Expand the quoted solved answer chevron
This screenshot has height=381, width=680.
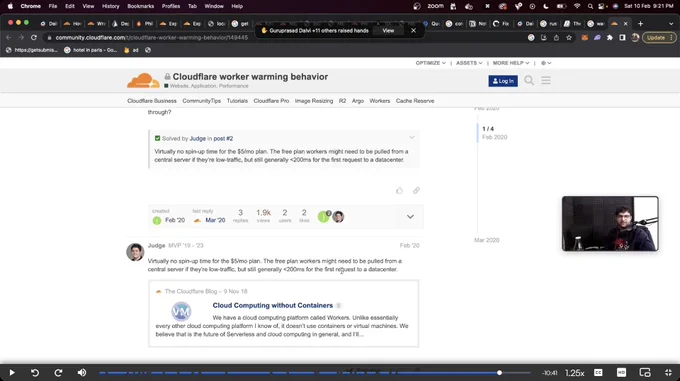[x=412, y=137]
